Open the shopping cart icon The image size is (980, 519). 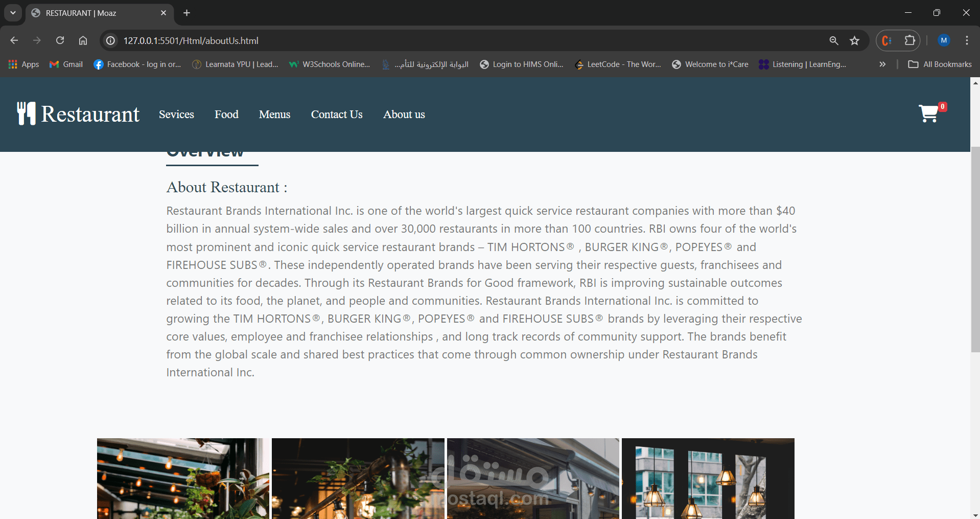[x=928, y=114]
